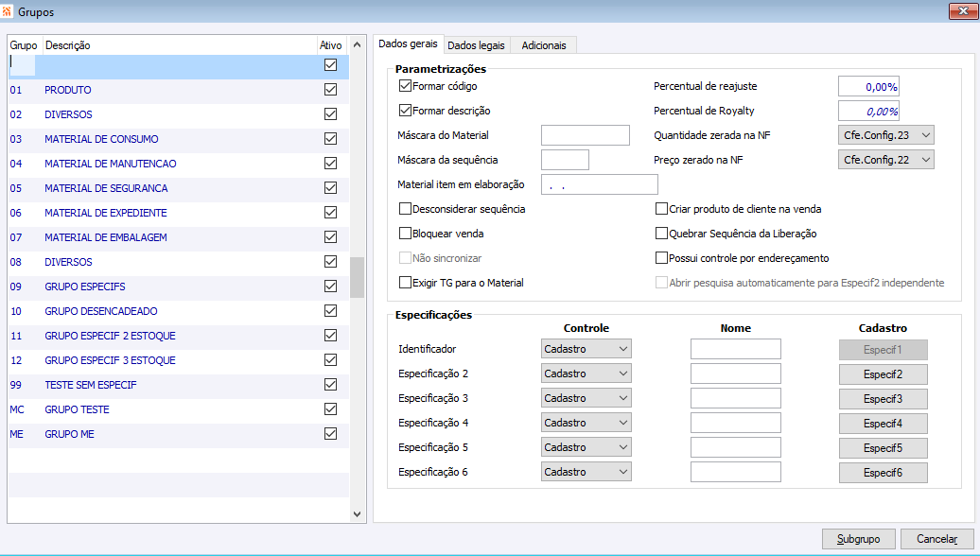Screen dimensions: 980x556
Task: Select GRUPO ESPECIFS row
Action: [x=178, y=287]
